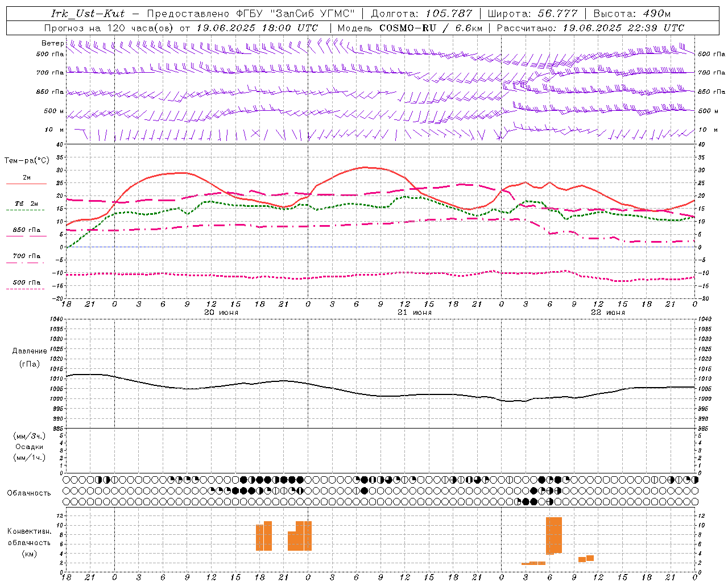The width and height of the screenshot is (728, 582).
Task: Click the Осадки precipitation label
Action: click(x=30, y=447)
